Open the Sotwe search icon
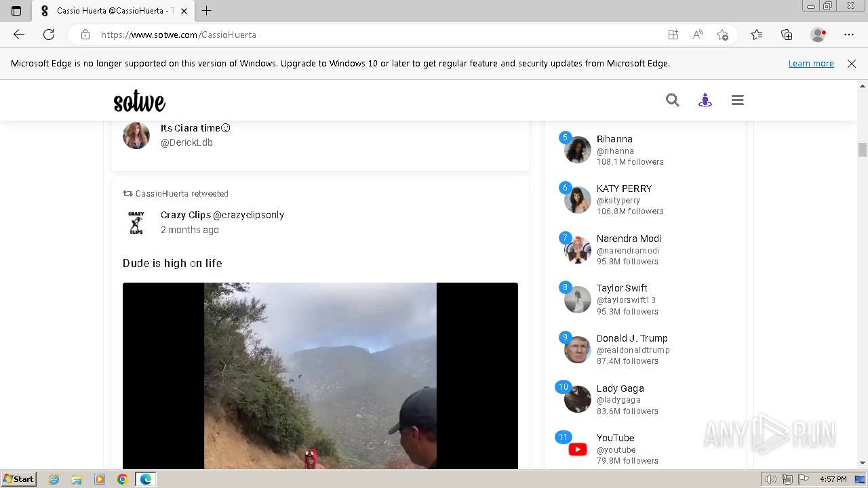 click(x=672, y=100)
